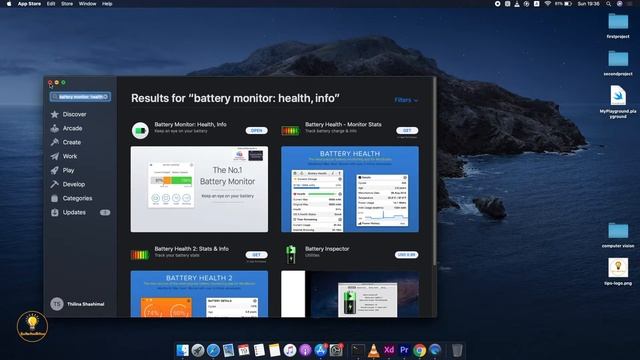Screen dimensions: 640x360
Task: Open Calendar from the Dock
Action: (244, 350)
